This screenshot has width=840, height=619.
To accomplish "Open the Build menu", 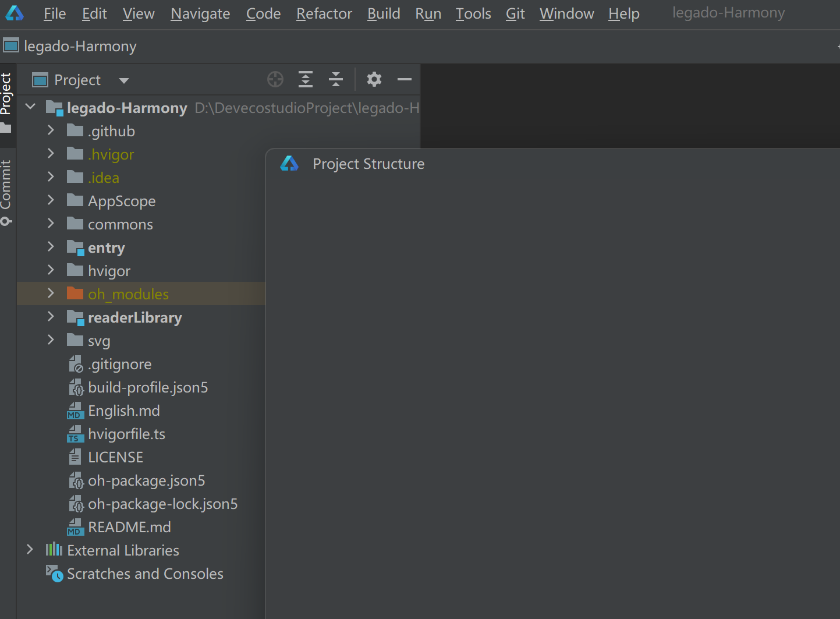I will tap(384, 13).
